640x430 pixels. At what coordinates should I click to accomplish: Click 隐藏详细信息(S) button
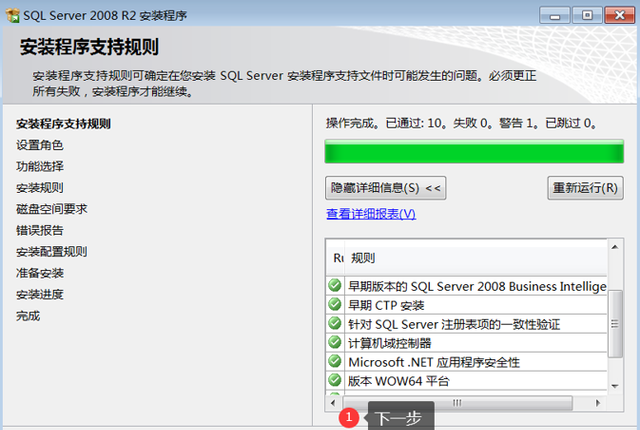[x=385, y=188]
